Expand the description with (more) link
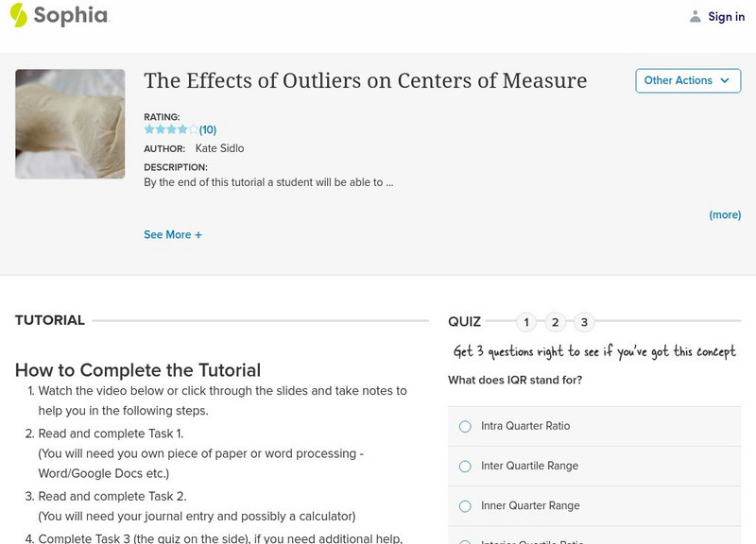Screen dimensions: 756x544 pyautogui.click(x=725, y=214)
